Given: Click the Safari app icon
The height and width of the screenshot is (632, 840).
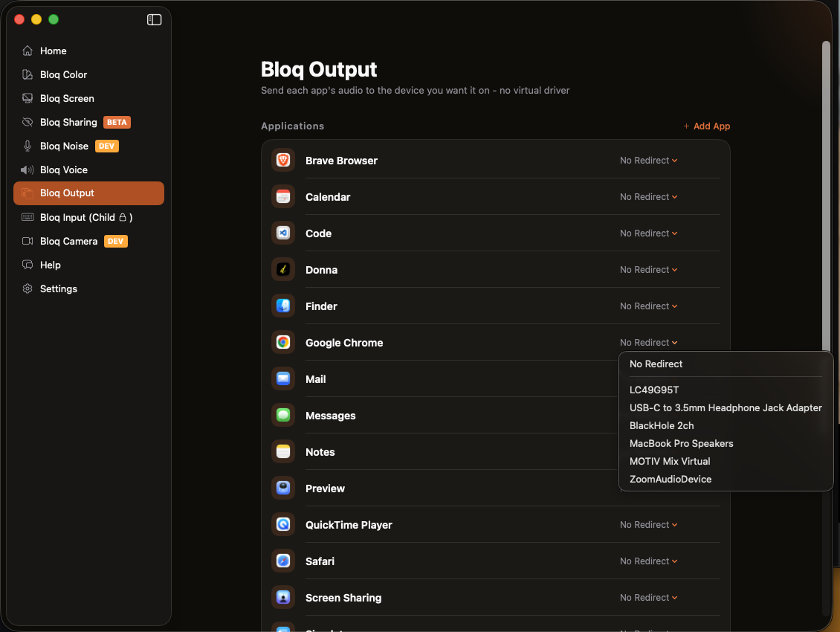Looking at the screenshot, I should point(283,561).
